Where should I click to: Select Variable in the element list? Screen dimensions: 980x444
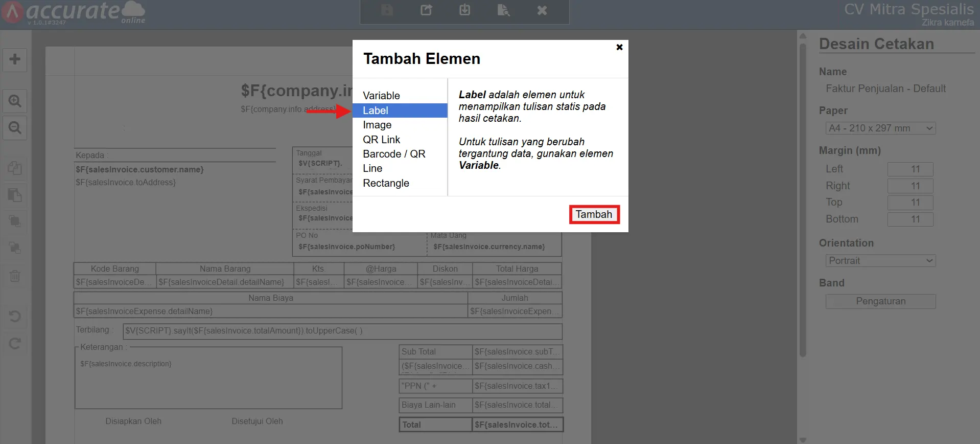(381, 96)
